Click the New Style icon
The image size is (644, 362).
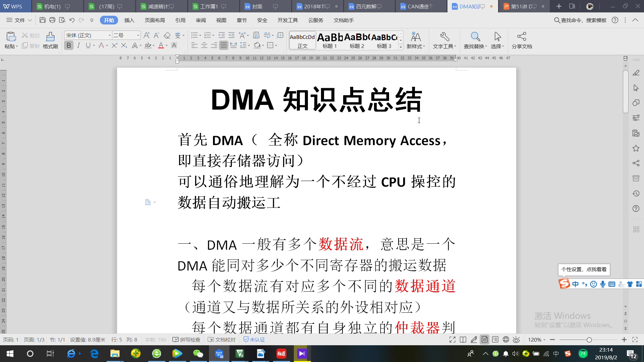[416, 37]
